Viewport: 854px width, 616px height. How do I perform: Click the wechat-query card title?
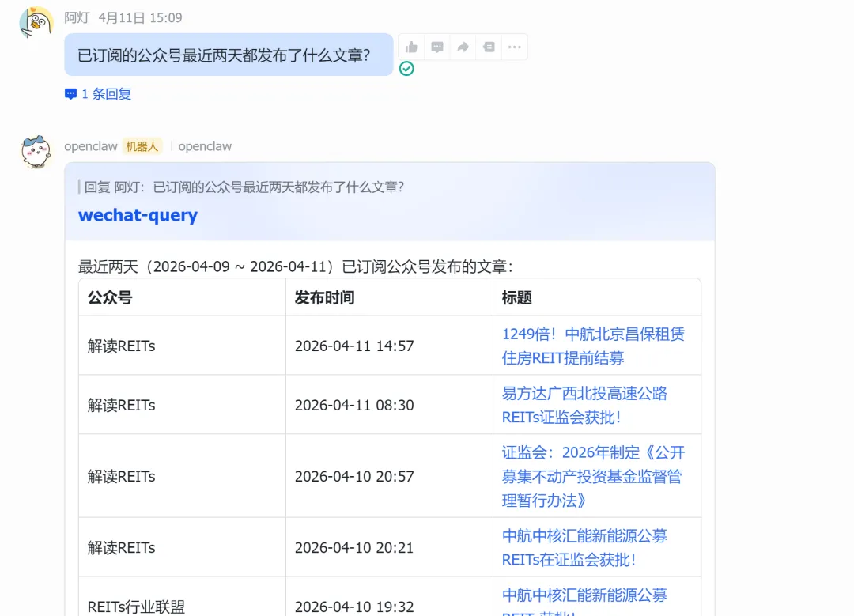click(138, 215)
